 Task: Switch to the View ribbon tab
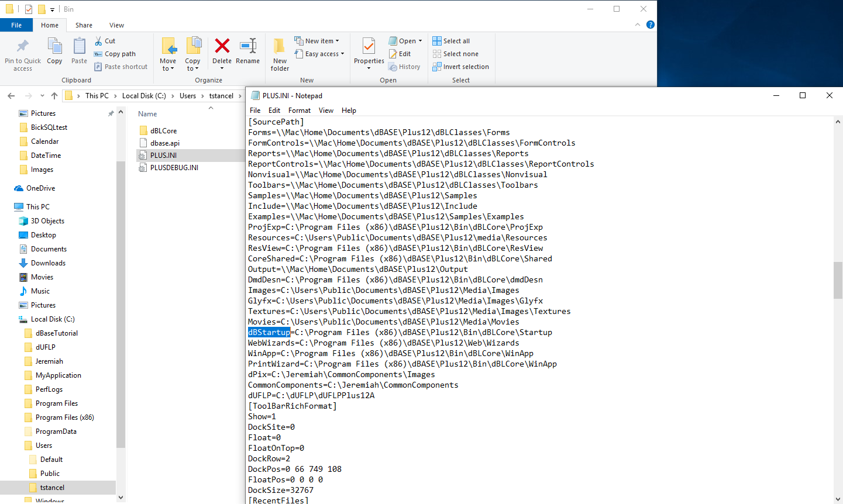tap(116, 25)
